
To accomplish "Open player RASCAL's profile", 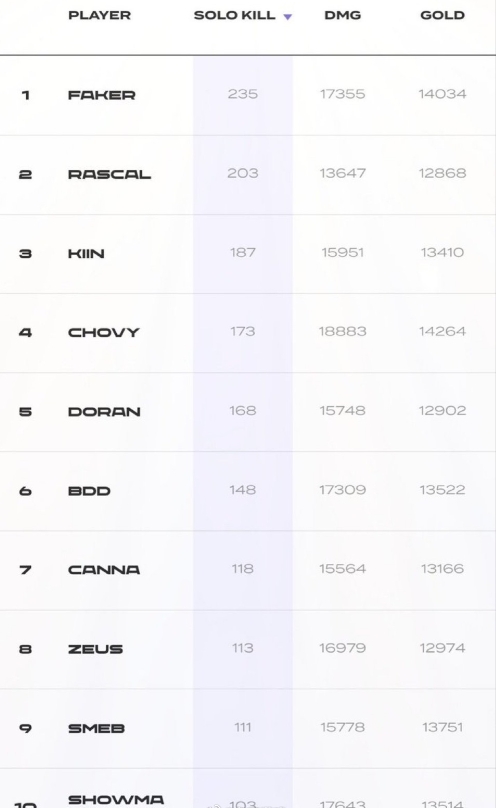I will click(x=109, y=174).
